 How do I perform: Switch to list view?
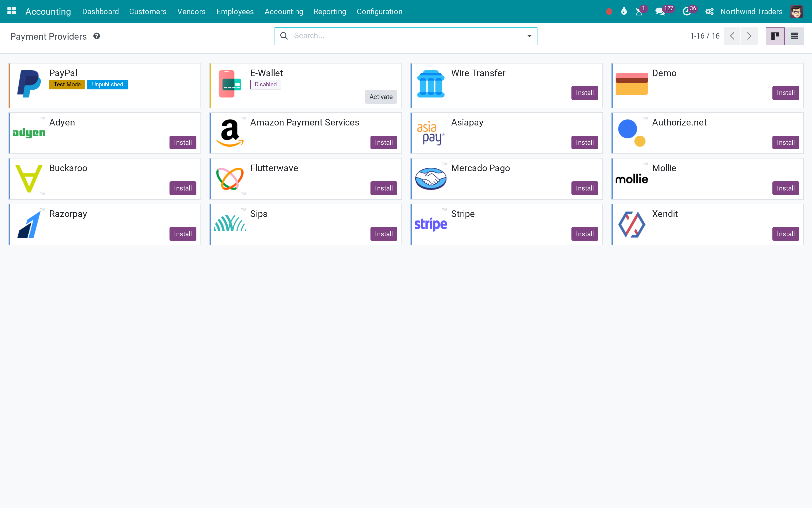coord(794,36)
